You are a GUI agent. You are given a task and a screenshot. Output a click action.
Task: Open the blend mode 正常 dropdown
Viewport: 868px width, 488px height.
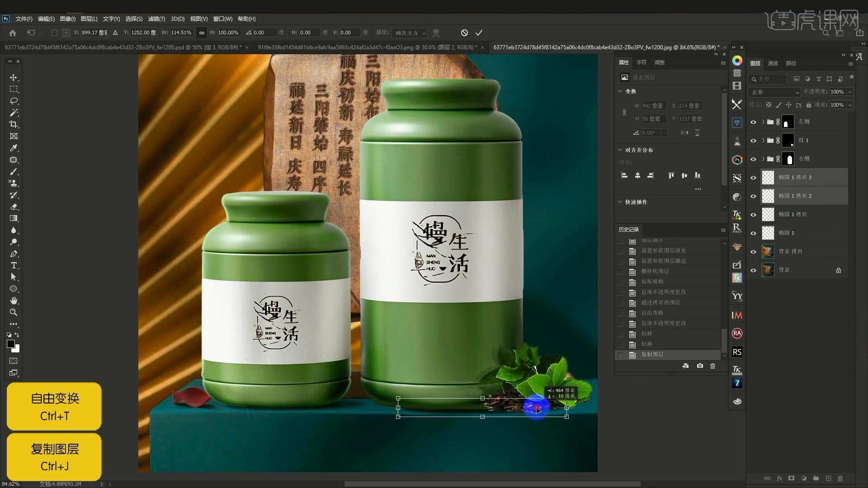[x=775, y=92]
